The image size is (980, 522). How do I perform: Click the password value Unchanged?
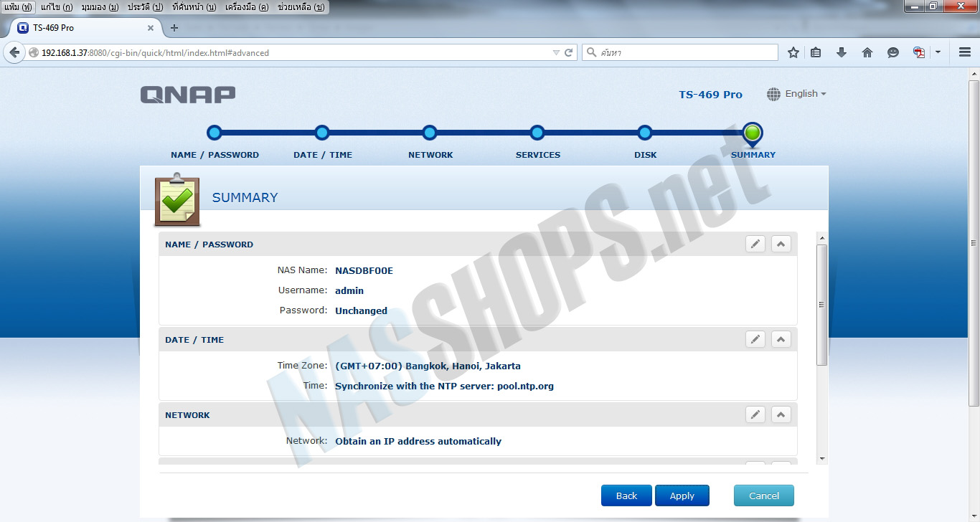[x=361, y=310]
